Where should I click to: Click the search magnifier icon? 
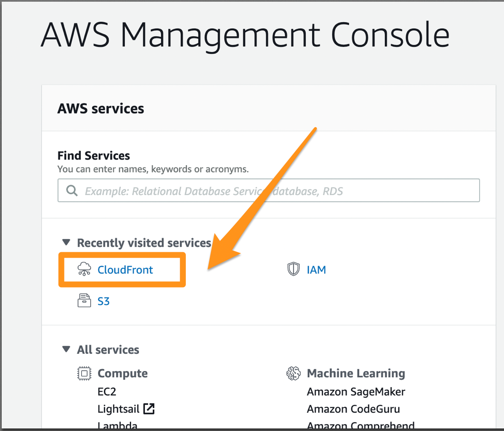(x=72, y=190)
